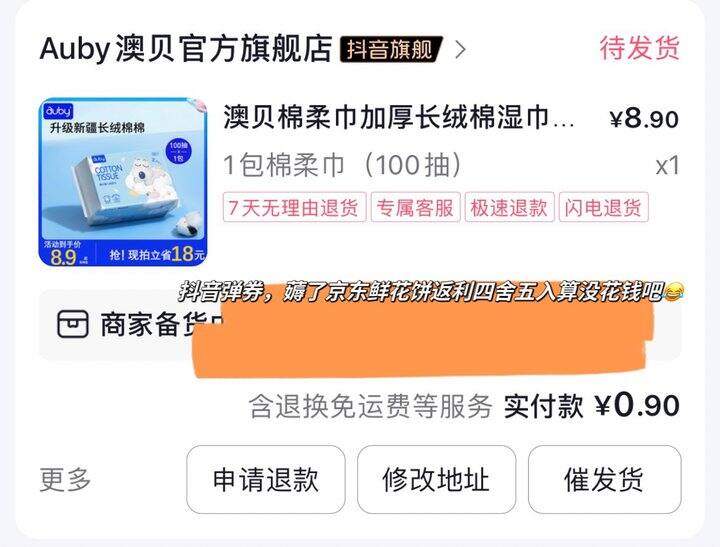Tap the ¥8.90 item price
This screenshot has height=547, width=720.
click(644, 118)
